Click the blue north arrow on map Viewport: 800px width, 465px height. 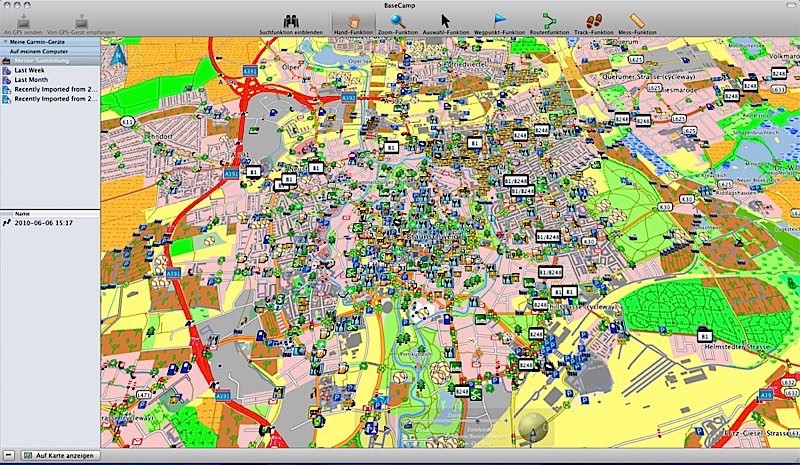pyautogui.click(x=119, y=55)
